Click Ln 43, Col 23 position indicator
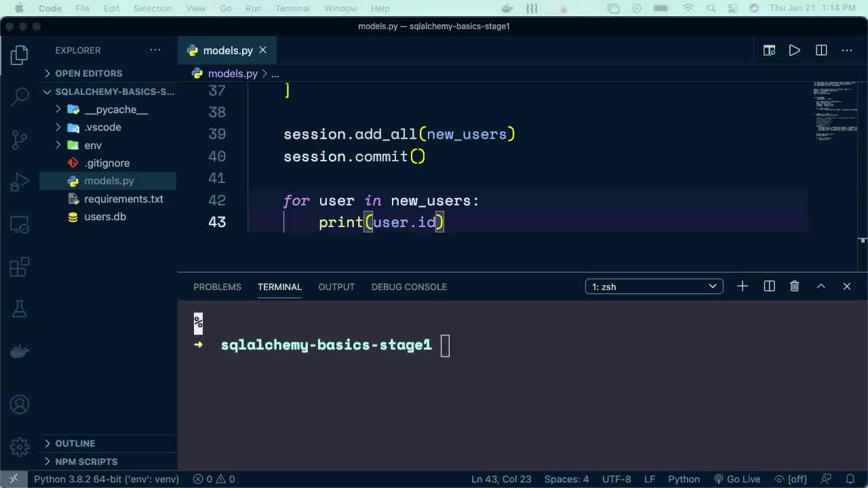The width and height of the screenshot is (868, 488). click(501, 479)
